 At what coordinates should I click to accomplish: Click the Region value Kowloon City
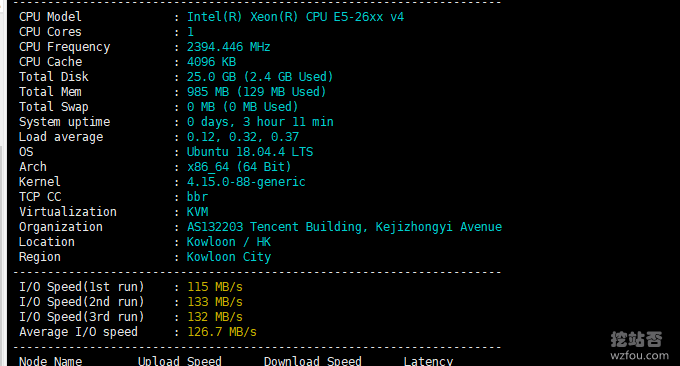[229, 257]
